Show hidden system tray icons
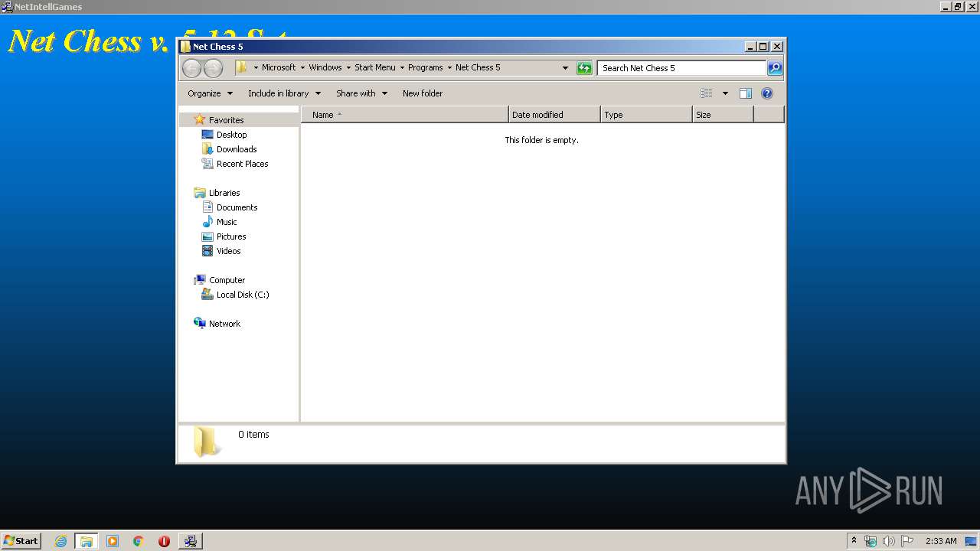Image resolution: width=980 pixels, height=551 pixels. coord(854,541)
